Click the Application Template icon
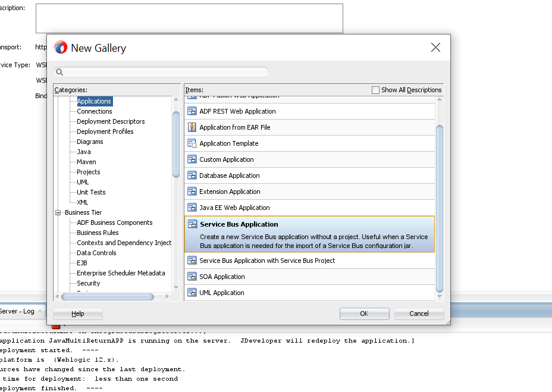The width and height of the screenshot is (552, 392). click(192, 143)
